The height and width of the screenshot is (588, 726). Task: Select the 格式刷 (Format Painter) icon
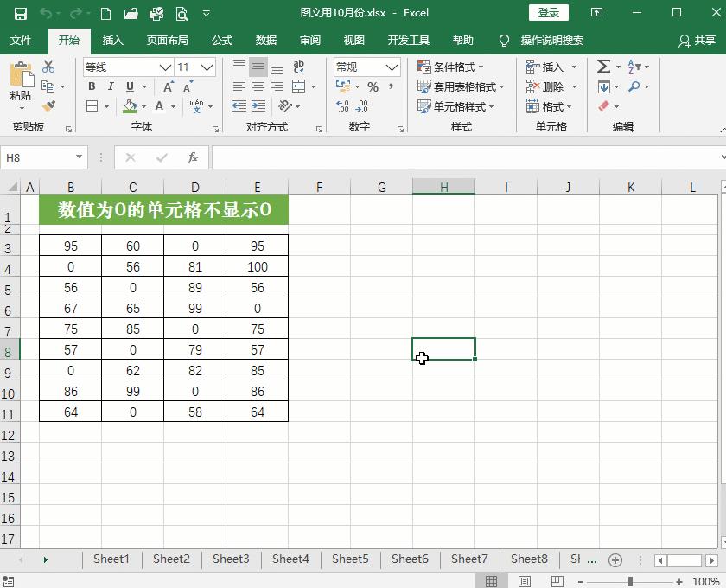(x=49, y=105)
